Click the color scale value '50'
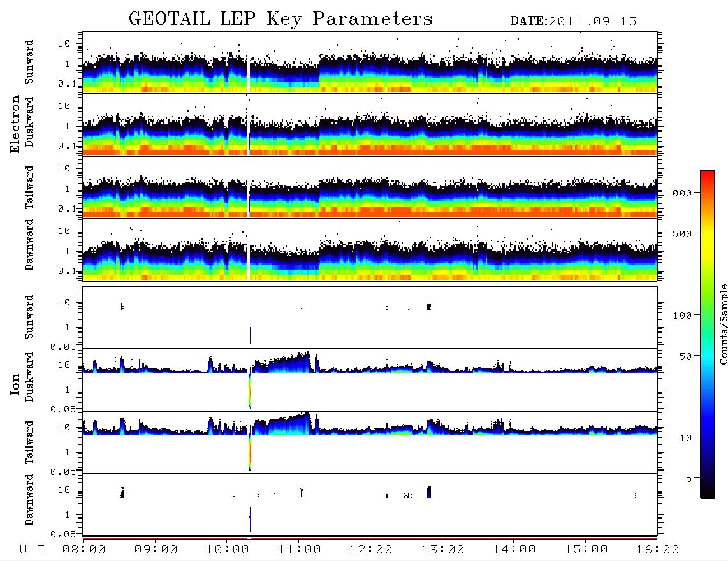This screenshot has width=728, height=561. (x=685, y=356)
